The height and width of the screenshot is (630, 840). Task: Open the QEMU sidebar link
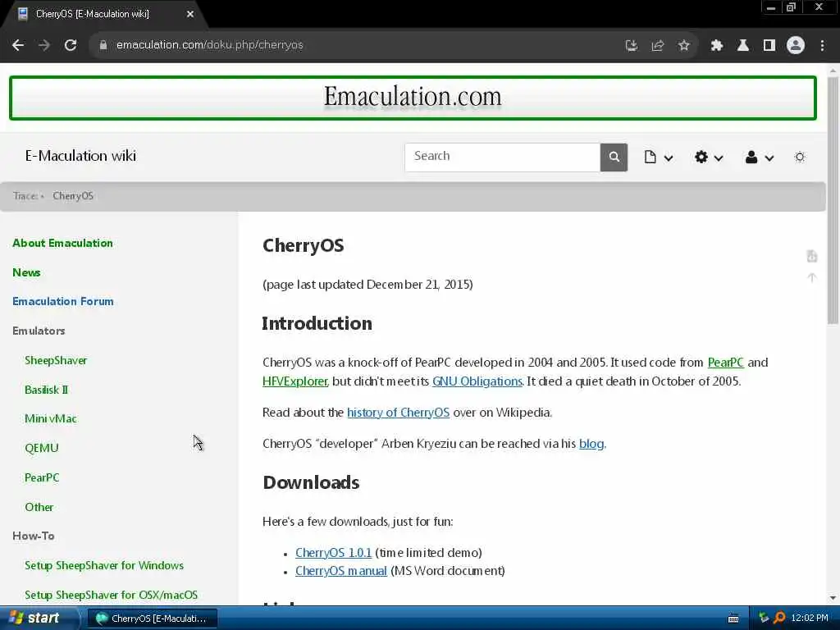pyautogui.click(x=41, y=449)
